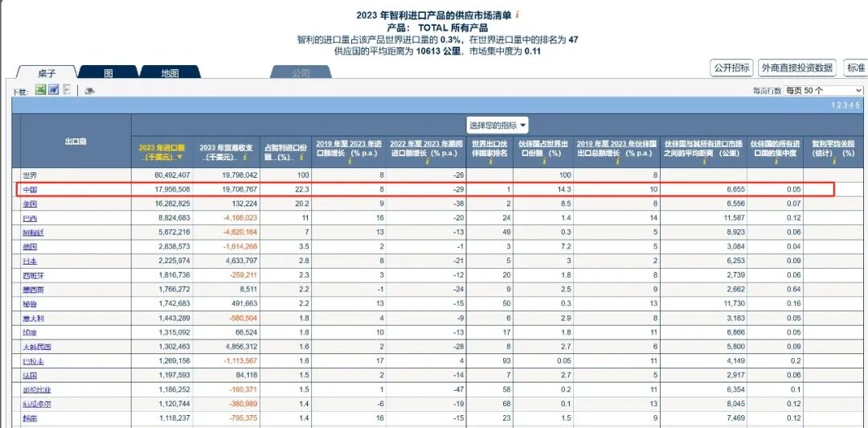The width and height of the screenshot is (868, 428).
Task: Switch to the 地图 tab
Action: click(x=170, y=72)
